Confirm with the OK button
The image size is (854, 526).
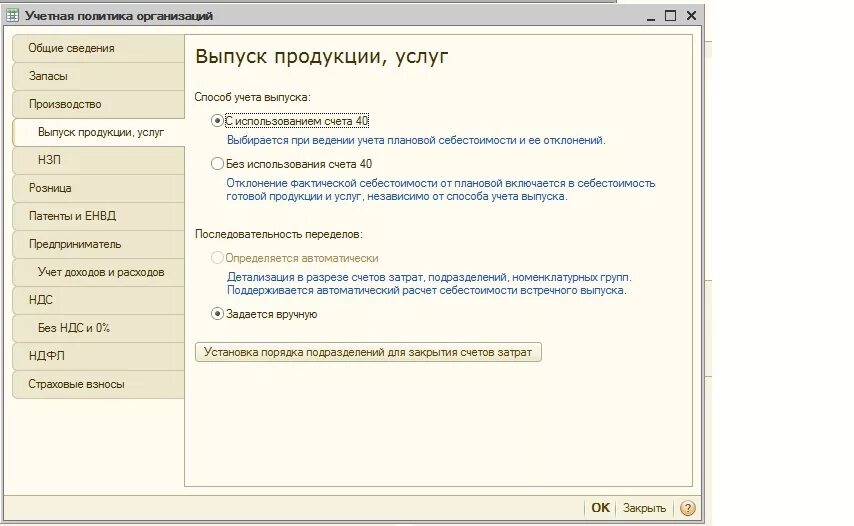coord(600,507)
